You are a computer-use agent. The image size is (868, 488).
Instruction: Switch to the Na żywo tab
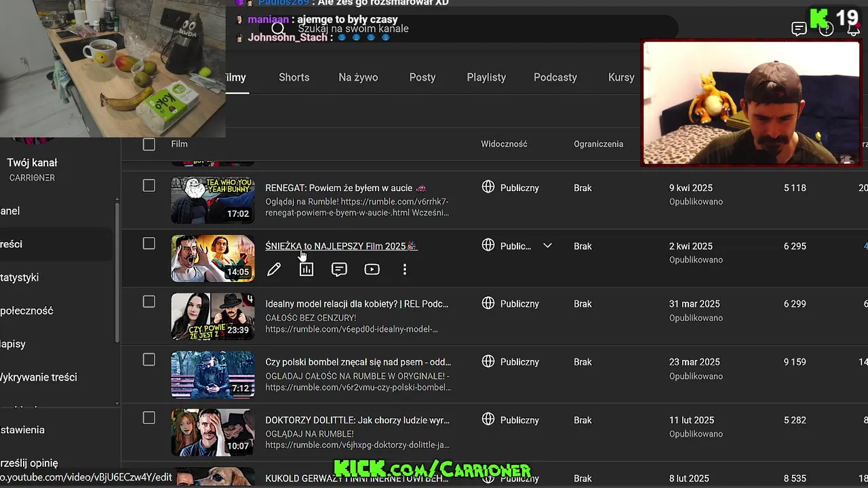click(x=358, y=77)
